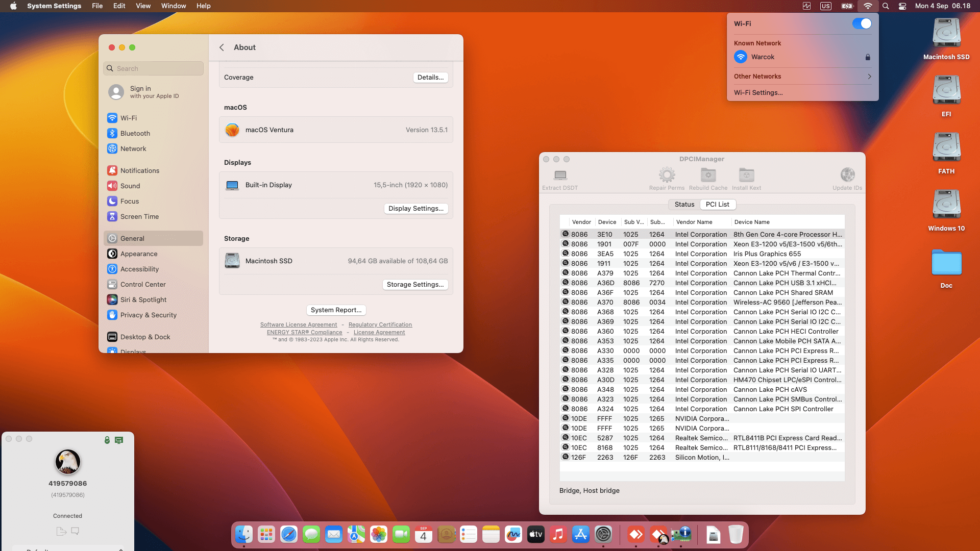Open Regulatory Certification link

pyautogui.click(x=380, y=324)
